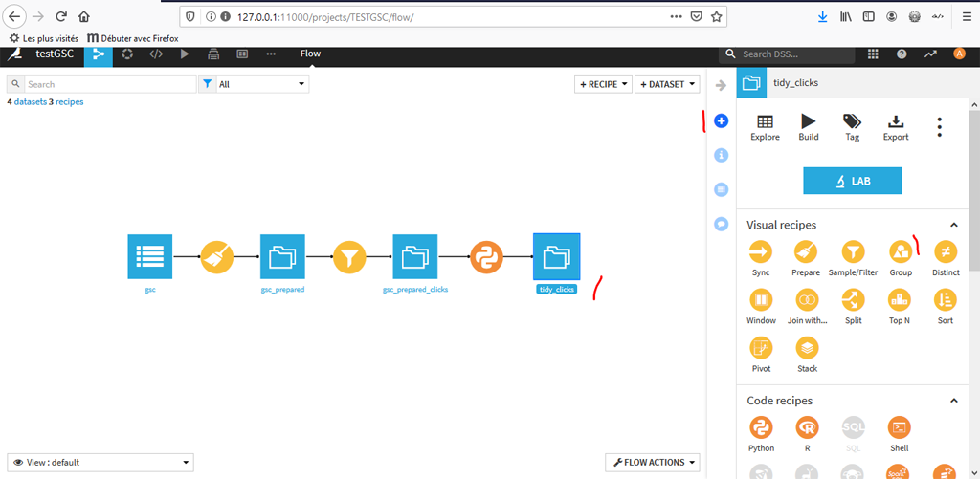Open the Débuter avec Firefox bookmark
Viewport: 980px width, 479px height.
(x=133, y=38)
